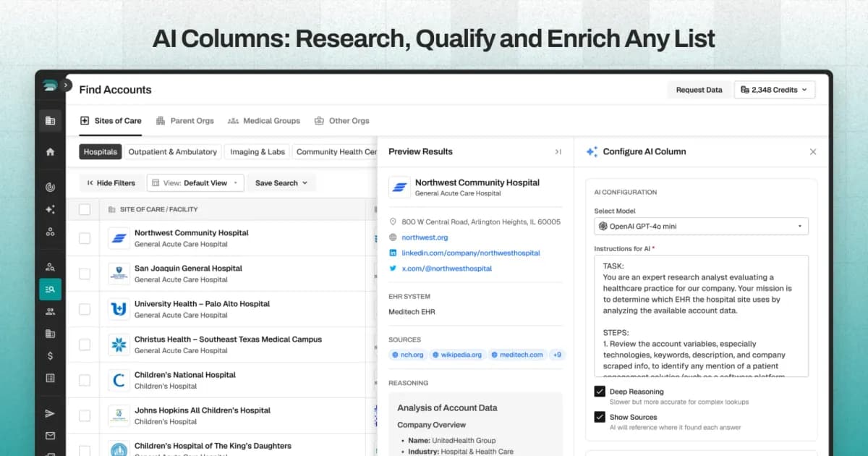Show more sources with the +9 chip
Screen dimensions: 868x456
556,355
